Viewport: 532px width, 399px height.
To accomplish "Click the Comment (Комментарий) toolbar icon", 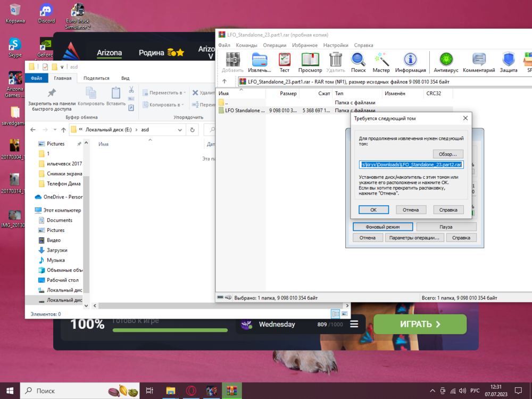I will 479,60.
